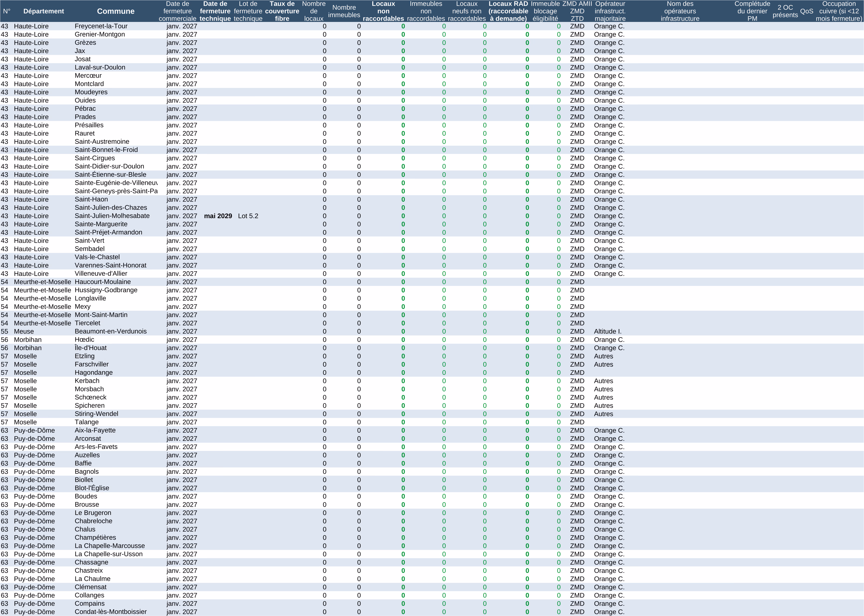Click the Beaumont-en-Verdunois commune cell
Image resolution: width=864 pixels, height=616 pixels.
[x=110, y=332]
